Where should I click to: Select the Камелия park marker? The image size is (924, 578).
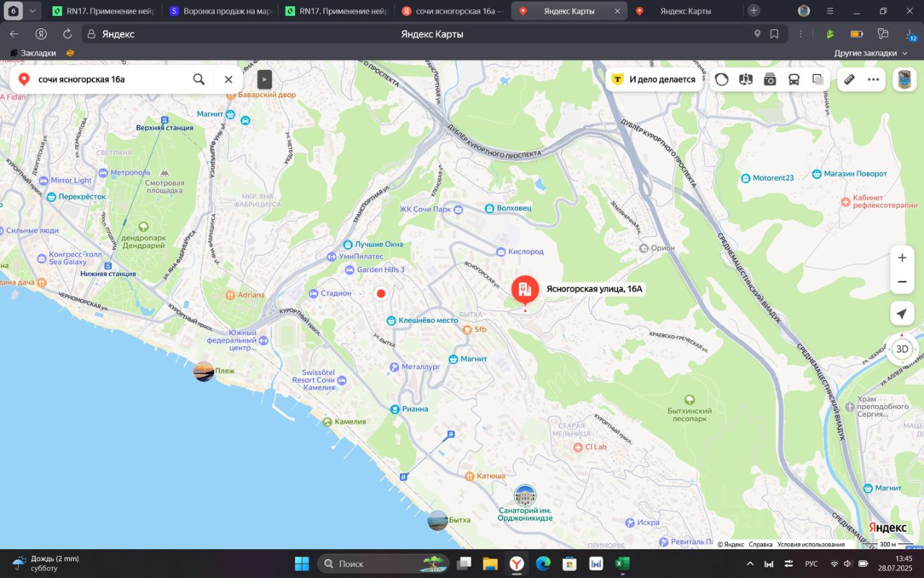[x=328, y=421]
